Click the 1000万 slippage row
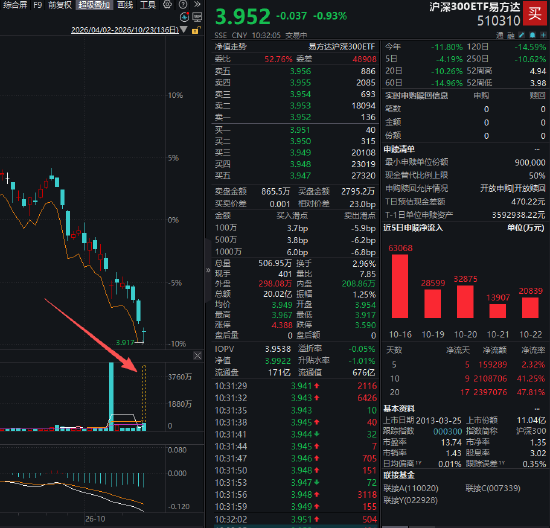 point(295,252)
